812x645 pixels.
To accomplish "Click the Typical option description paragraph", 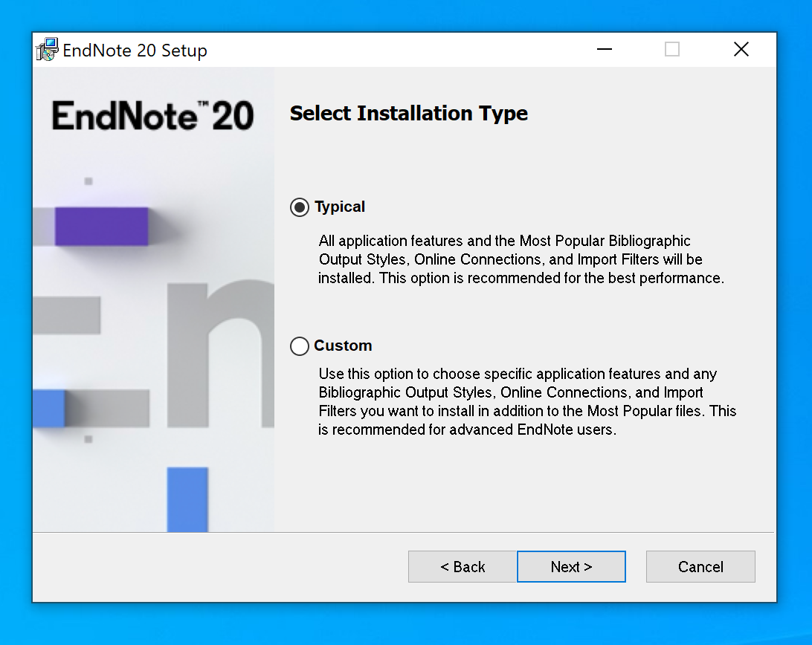I will 521,260.
